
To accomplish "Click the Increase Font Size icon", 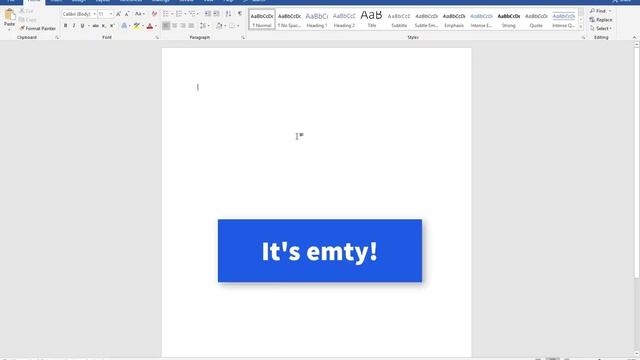I will [118, 14].
